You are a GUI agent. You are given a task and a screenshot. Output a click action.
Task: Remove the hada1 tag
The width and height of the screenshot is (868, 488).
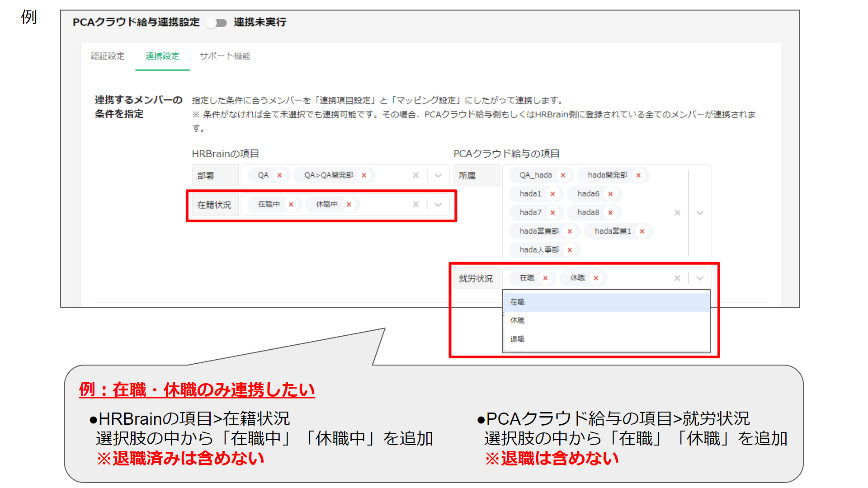click(x=552, y=194)
